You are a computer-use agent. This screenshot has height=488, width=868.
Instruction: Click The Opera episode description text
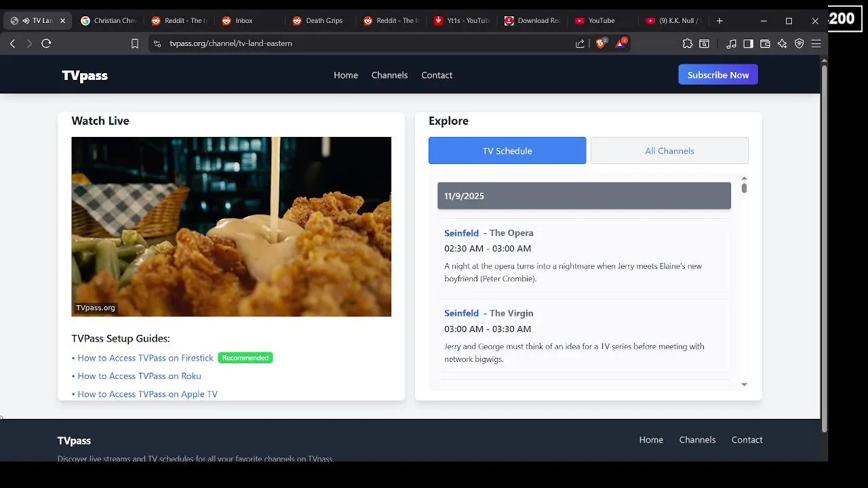(x=573, y=272)
